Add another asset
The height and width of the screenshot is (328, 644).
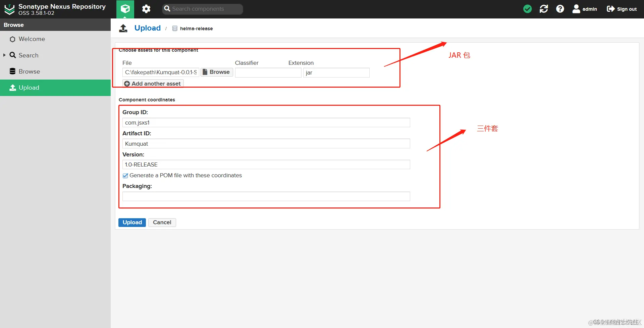click(x=153, y=84)
